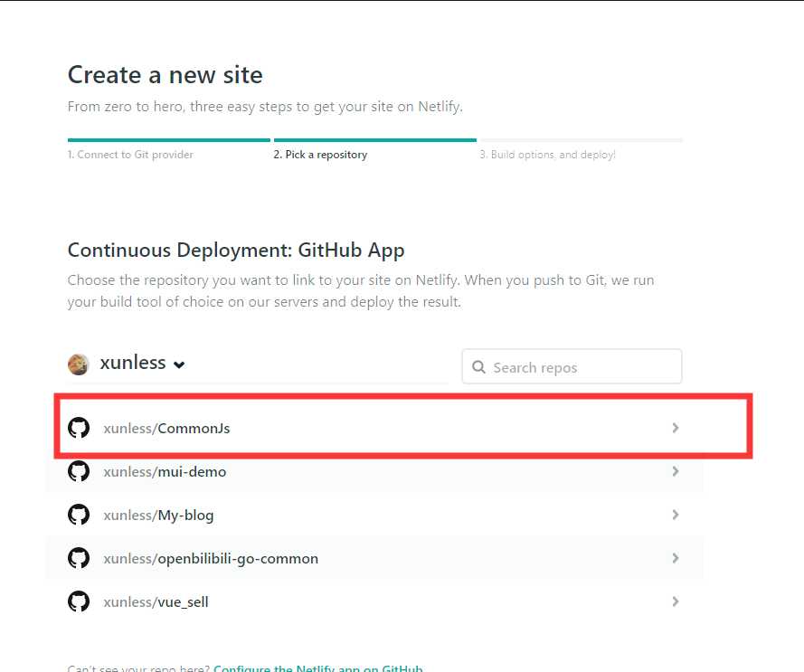Click the magnifier icon in search box
The height and width of the screenshot is (672, 804).
click(x=478, y=367)
